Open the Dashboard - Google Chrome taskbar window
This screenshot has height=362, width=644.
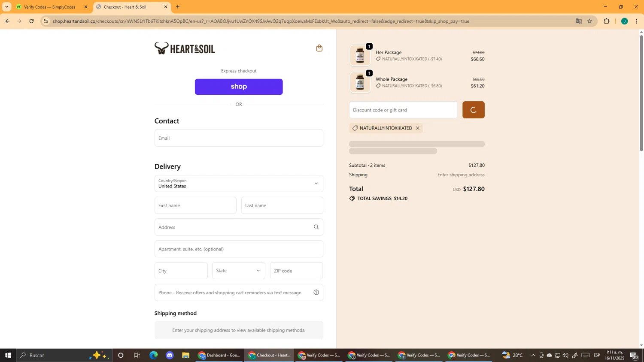point(219,356)
